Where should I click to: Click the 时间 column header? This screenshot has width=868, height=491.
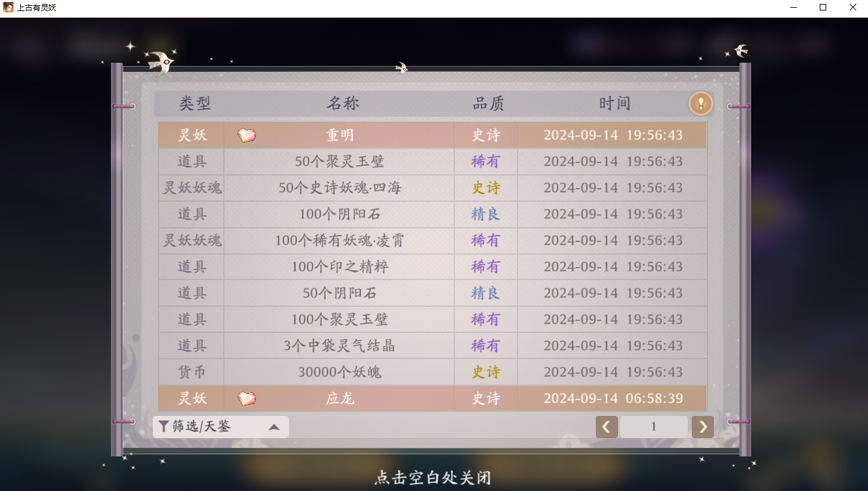click(x=615, y=103)
